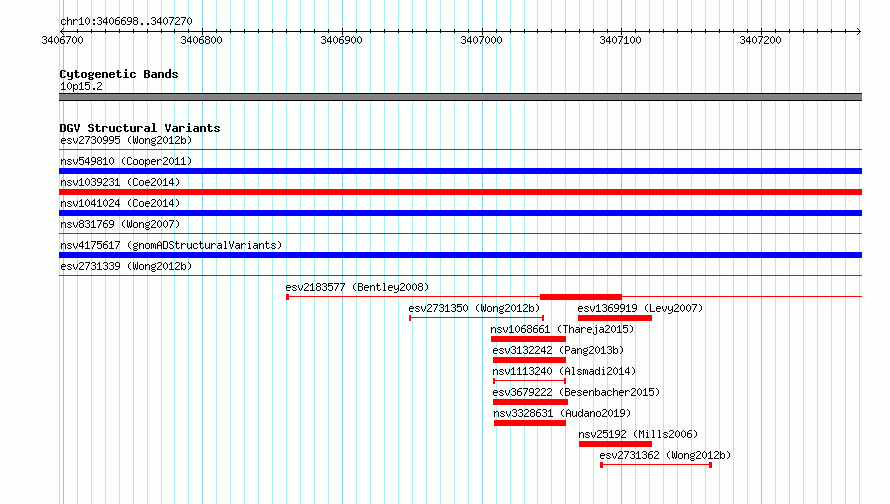This screenshot has height=504, width=890.
Task: Click the 3407000 ruler coordinate
Action: [x=481, y=40]
